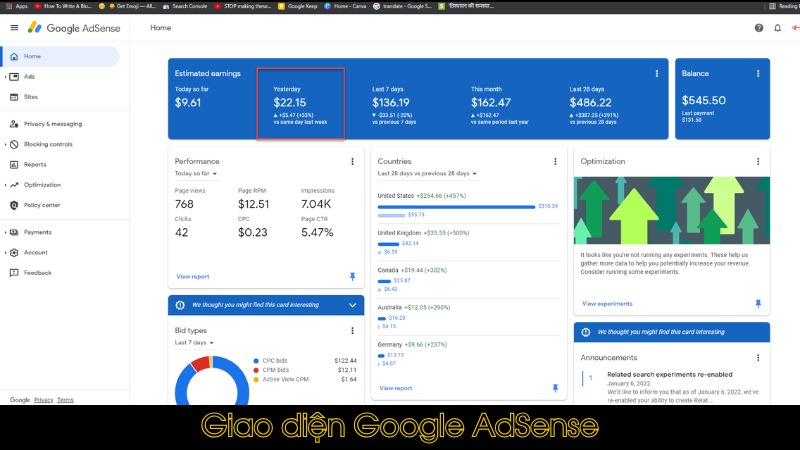Pin the Performance card

click(352, 277)
